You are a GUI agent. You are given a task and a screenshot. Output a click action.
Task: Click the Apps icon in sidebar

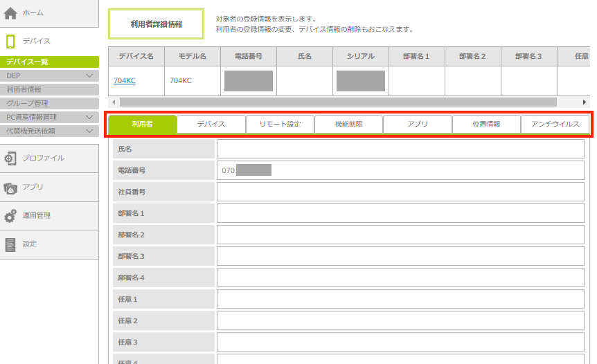point(10,187)
